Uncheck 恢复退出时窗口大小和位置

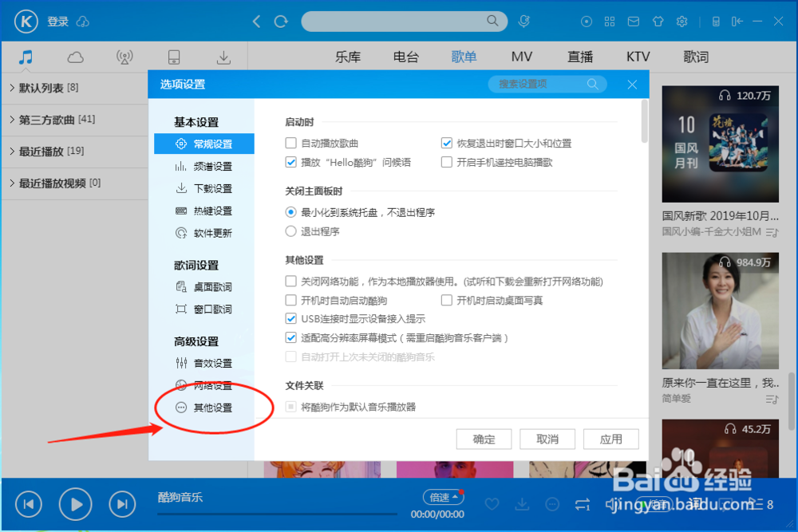pos(446,143)
